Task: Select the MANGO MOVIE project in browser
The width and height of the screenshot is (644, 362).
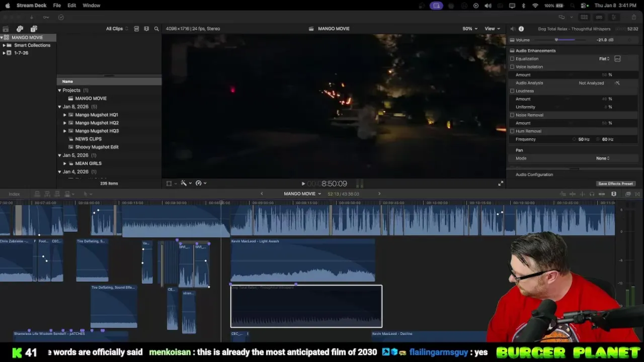Action: click(91, 99)
